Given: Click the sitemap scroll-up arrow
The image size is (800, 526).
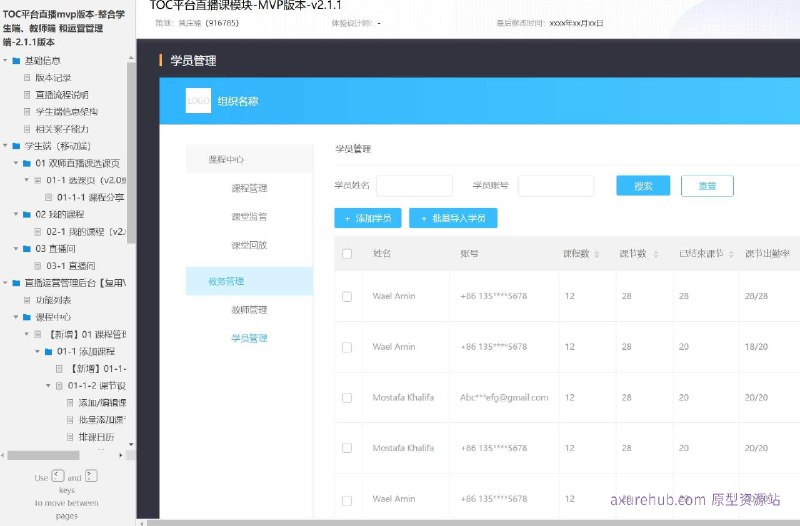Looking at the screenshot, I should [131, 58].
